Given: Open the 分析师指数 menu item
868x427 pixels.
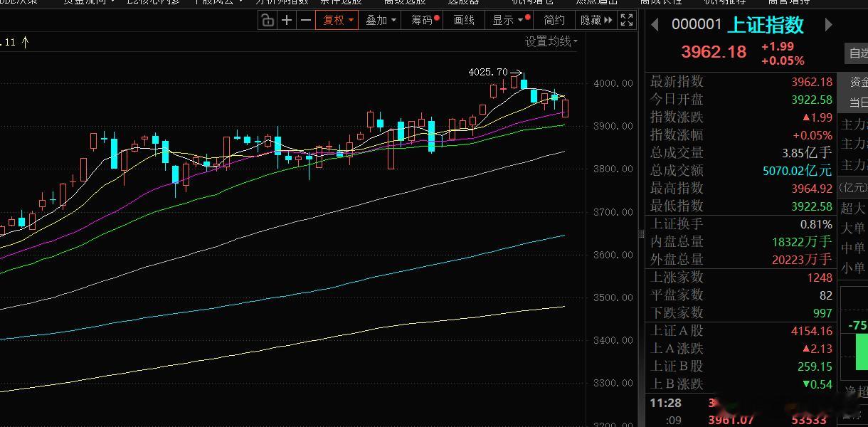Looking at the screenshot, I should [x=282, y=2].
